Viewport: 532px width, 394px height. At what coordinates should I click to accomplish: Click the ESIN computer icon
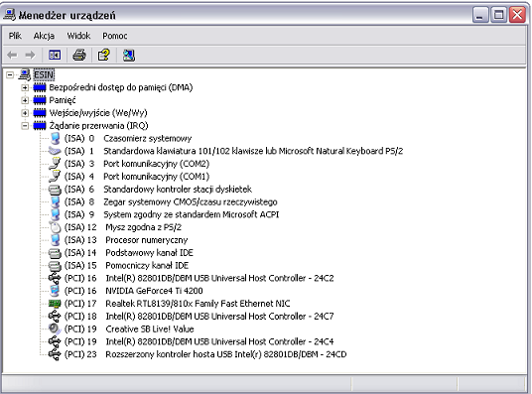tap(25, 74)
